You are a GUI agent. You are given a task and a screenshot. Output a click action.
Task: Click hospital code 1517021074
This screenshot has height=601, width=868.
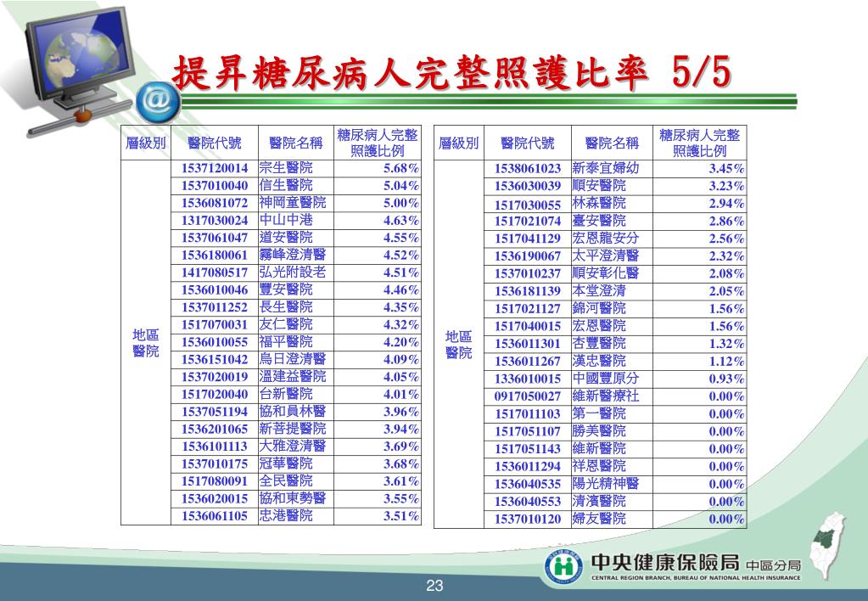click(528, 221)
